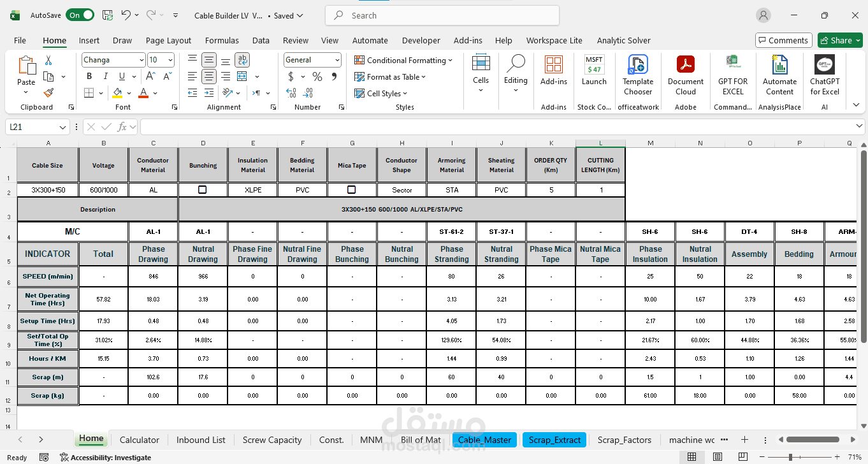Expand the Conditional Formatting menu
The width and height of the screenshot is (868, 464).
403,60
